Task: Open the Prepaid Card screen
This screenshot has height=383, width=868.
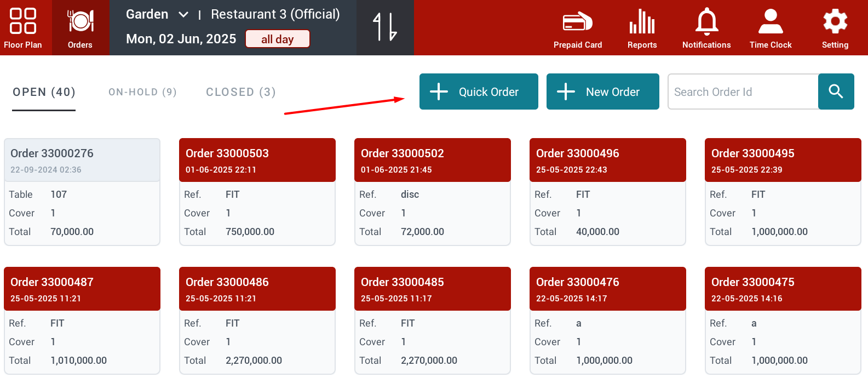Action: 577,28
